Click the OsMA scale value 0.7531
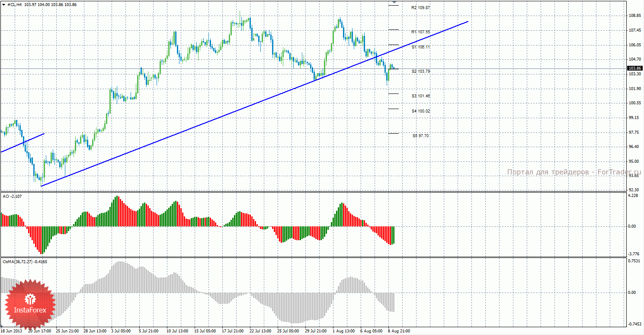 click(634, 261)
